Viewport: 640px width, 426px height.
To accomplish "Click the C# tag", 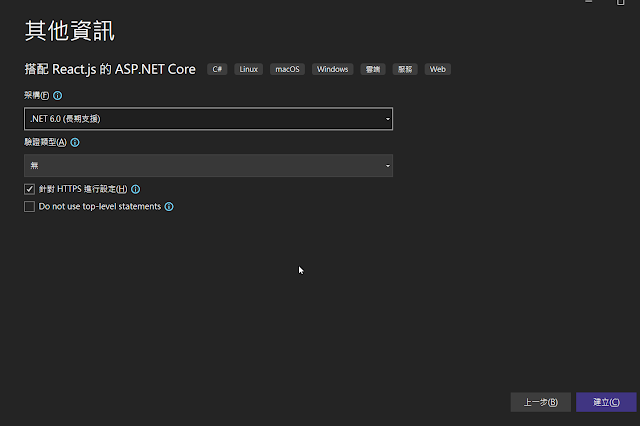I will [x=217, y=69].
